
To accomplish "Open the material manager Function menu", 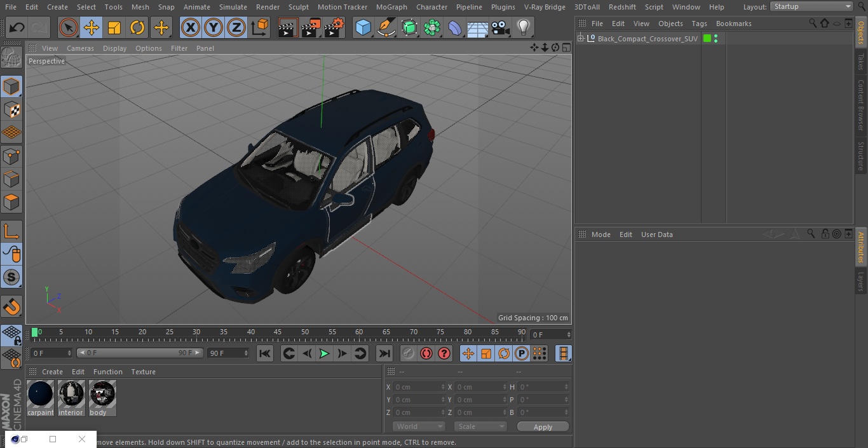I will (107, 372).
